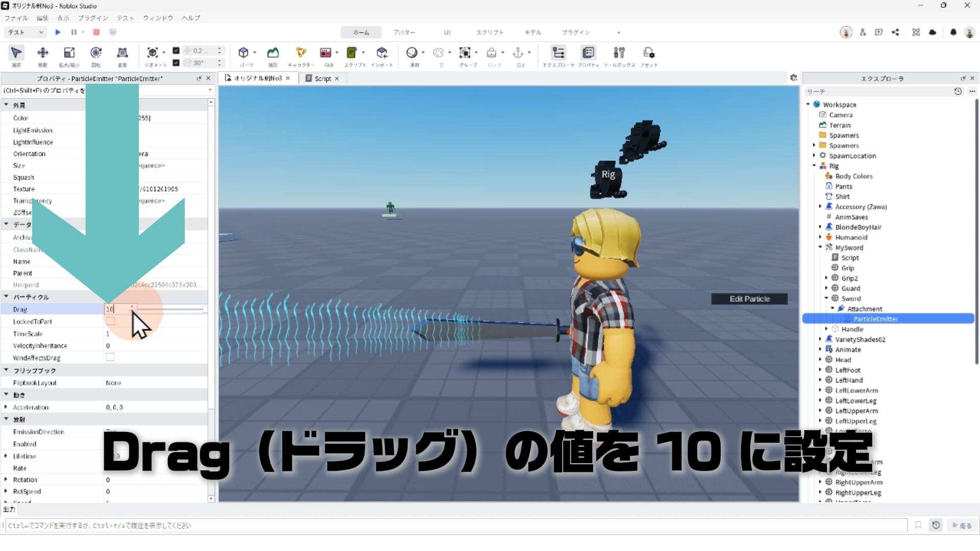The height and width of the screenshot is (551, 980).
Task: Click the Edit Particle button
Action: [x=749, y=299]
